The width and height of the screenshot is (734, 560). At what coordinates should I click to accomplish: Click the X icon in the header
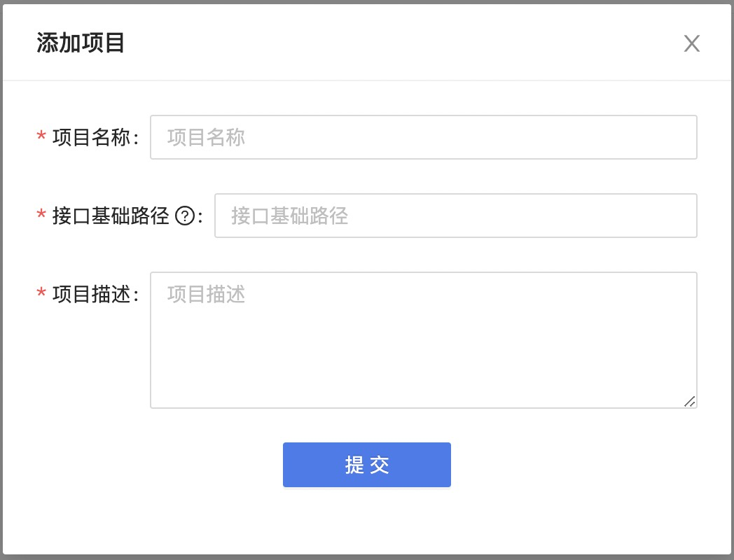coord(691,43)
